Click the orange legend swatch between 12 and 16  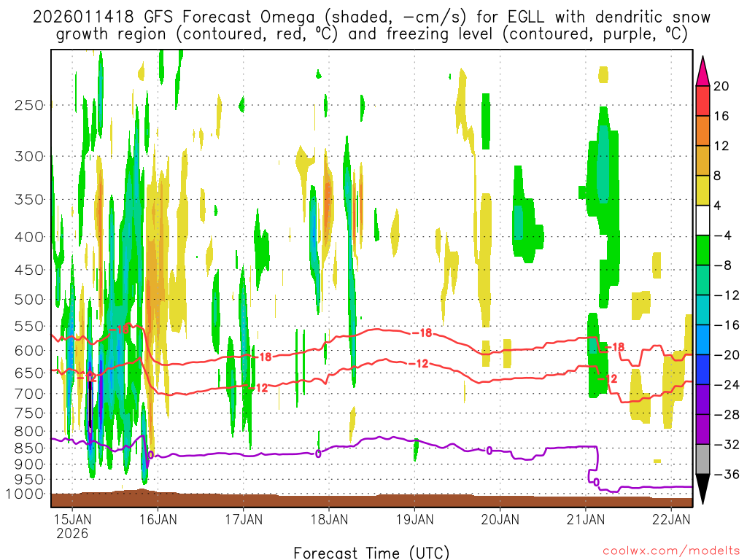click(x=703, y=131)
